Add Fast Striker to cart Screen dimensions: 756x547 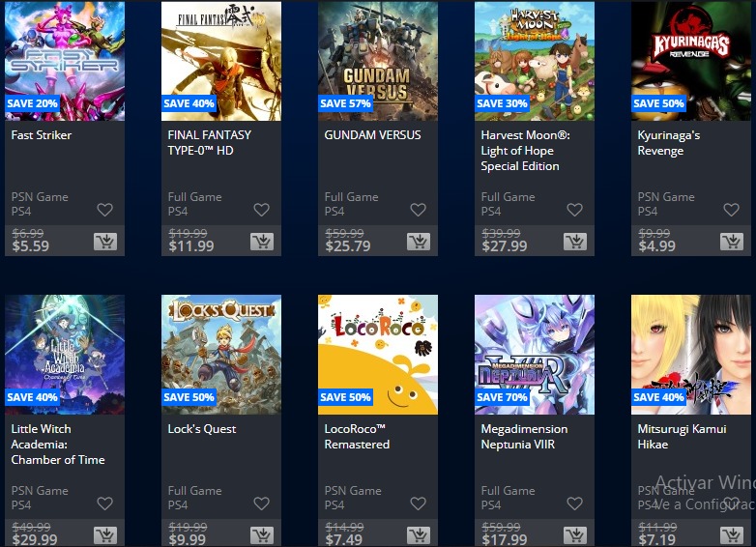[x=105, y=242]
